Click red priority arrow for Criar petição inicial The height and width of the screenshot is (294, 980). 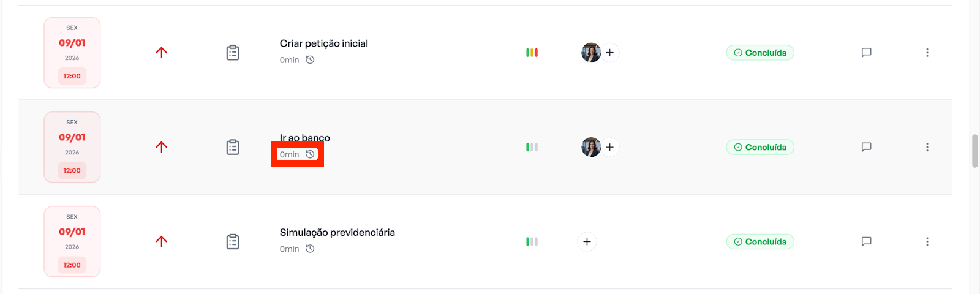[161, 53]
